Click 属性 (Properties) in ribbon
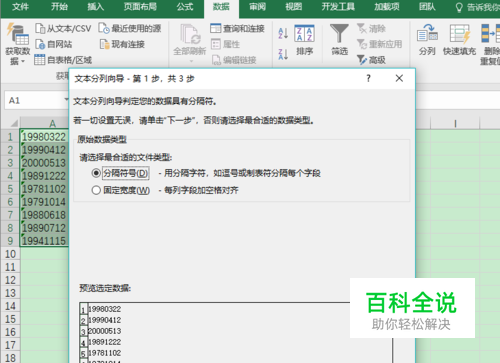Viewport: 500px width, 363px height. point(225,44)
